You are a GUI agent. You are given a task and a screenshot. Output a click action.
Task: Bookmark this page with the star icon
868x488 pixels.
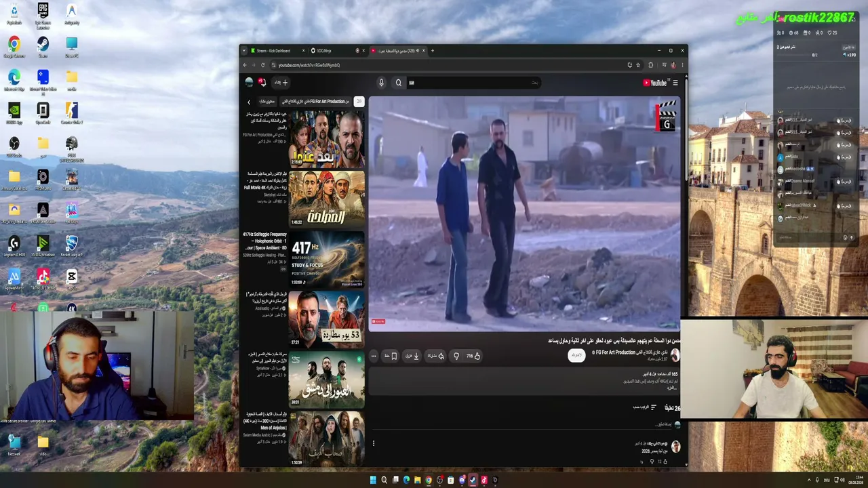pyautogui.click(x=638, y=65)
